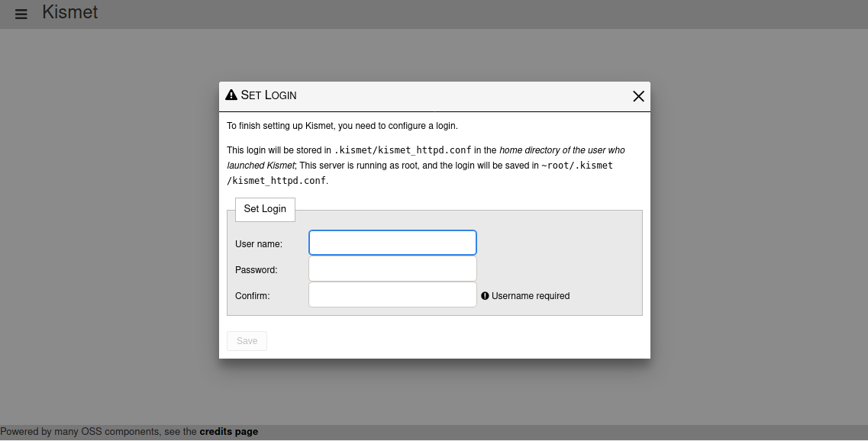868x441 pixels.
Task: Focus the User name input field
Action: [392, 243]
